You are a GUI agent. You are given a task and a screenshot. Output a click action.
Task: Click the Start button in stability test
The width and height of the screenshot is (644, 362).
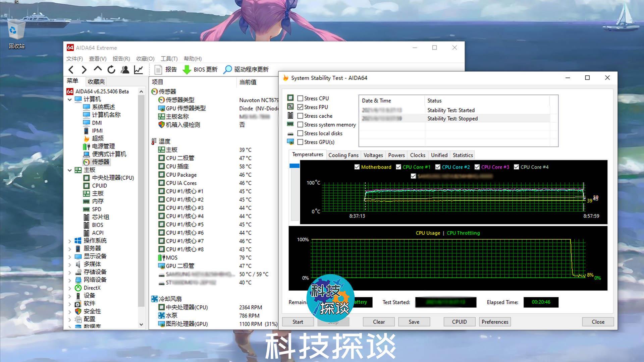[x=298, y=322]
